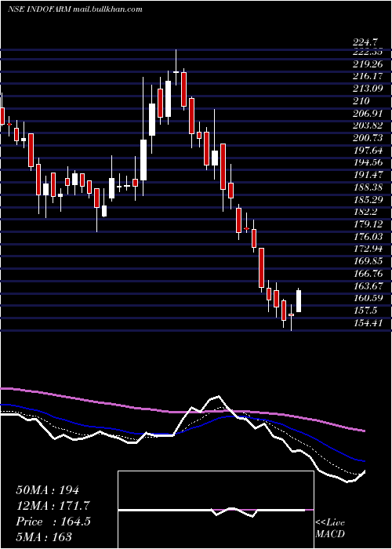This screenshot has width=392, height=549.
Task: Click the 176.03 price axis label
Action: click(x=369, y=238)
